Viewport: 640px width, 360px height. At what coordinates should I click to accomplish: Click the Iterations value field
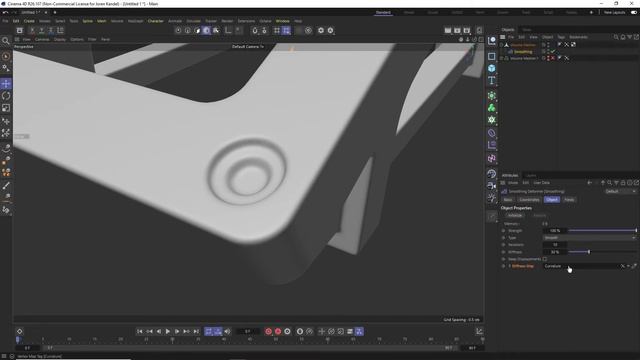pos(554,245)
